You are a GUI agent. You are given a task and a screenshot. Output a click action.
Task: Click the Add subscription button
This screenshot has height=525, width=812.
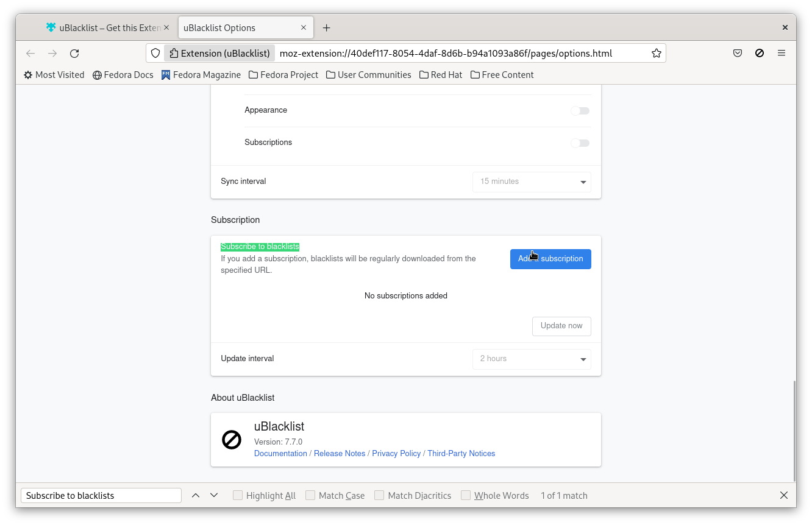tap(550, 259)
